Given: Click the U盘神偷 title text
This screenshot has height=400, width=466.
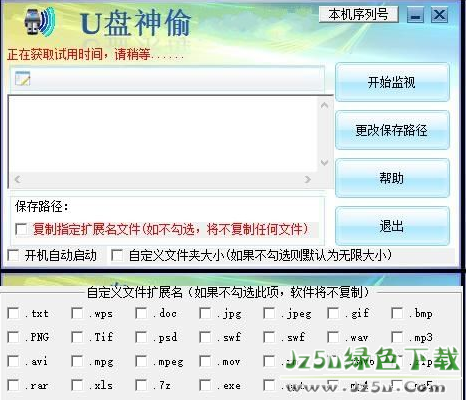Looking at the screenshot, I should click(x=136, y=23).
